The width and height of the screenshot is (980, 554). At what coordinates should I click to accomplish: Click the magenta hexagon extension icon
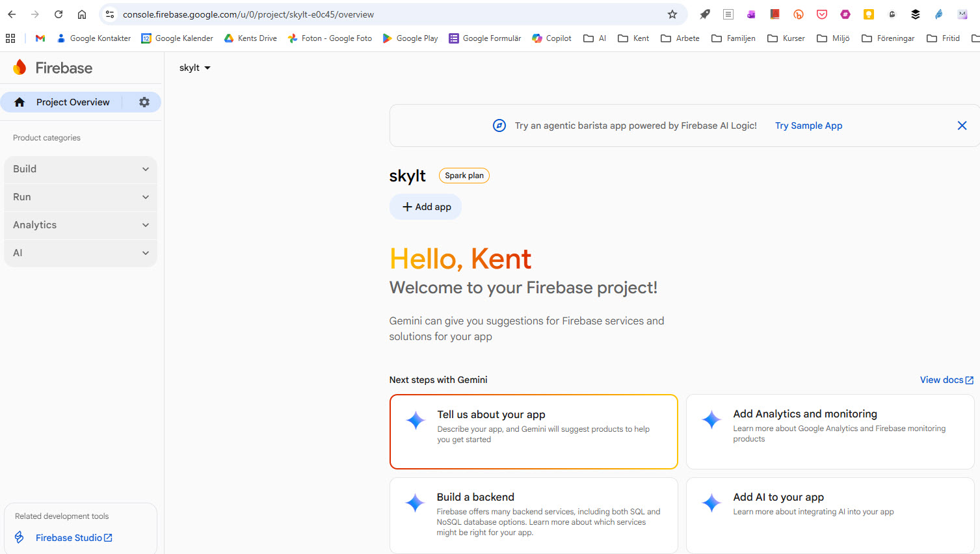click(845, 14)
